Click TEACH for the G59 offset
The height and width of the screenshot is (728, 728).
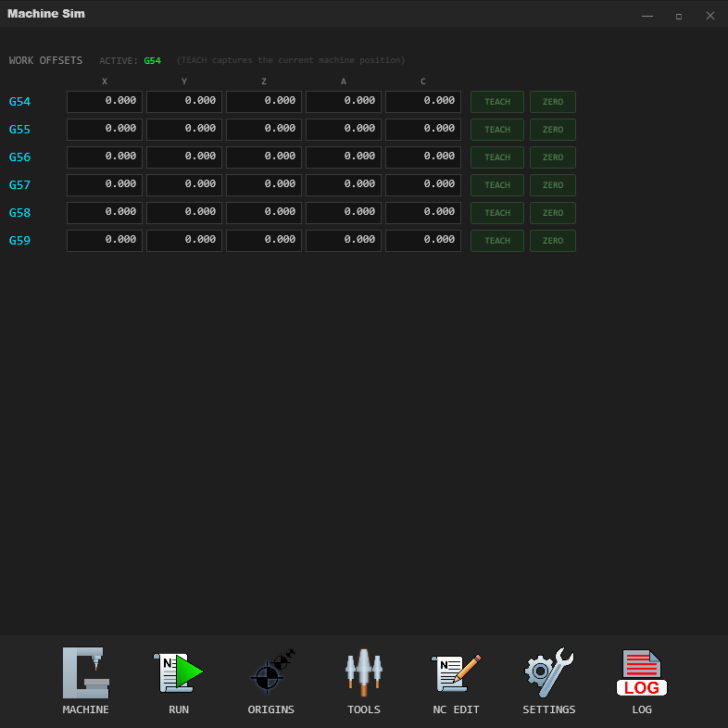click(497, 241)
